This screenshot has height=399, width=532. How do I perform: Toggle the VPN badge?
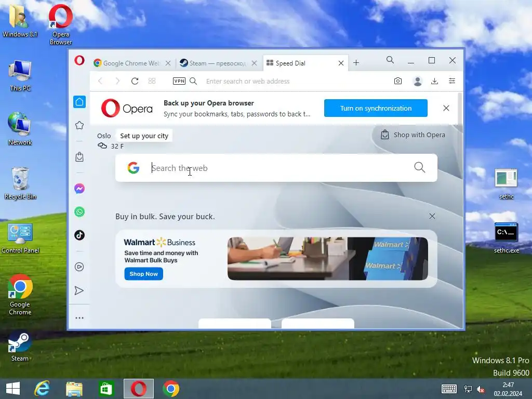[179, 81]
